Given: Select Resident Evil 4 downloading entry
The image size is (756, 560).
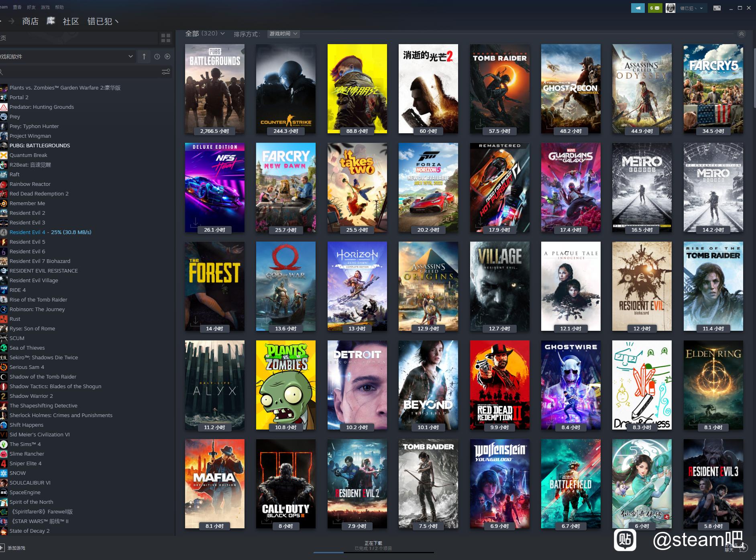Looking at the screenshot, I should click(50, 232).
